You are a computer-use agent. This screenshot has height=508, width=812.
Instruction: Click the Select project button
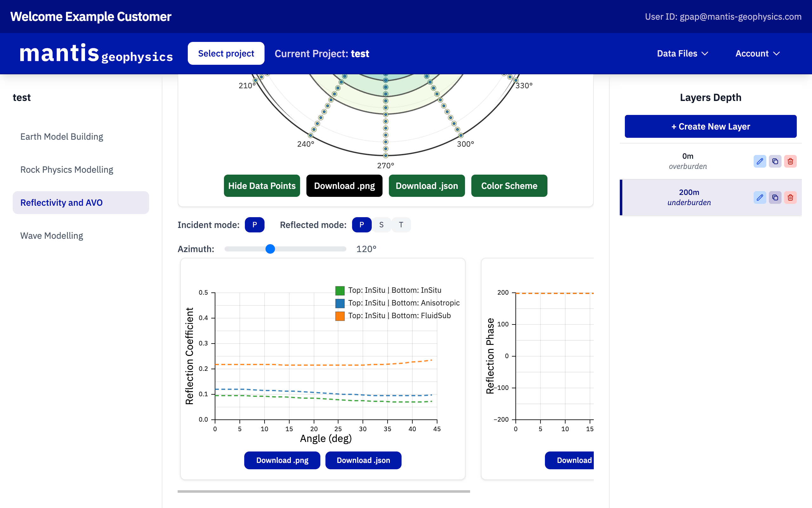pos(226,53)
